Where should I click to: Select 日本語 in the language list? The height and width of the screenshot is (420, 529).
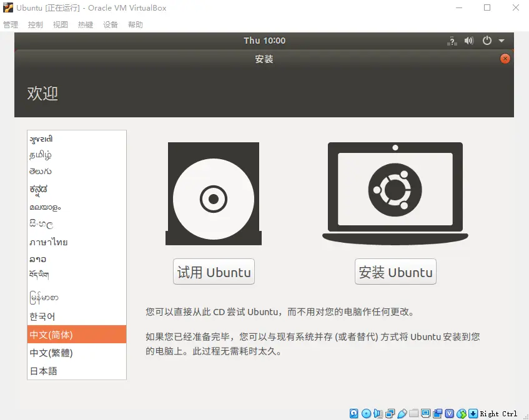(77, 371)
